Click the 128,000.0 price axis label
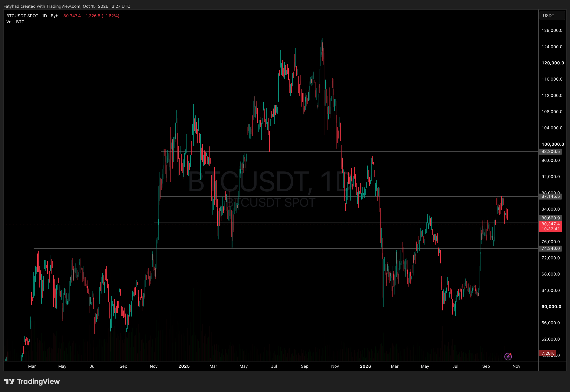The height and width of the screenshot is (392, 570). [552, 31]
